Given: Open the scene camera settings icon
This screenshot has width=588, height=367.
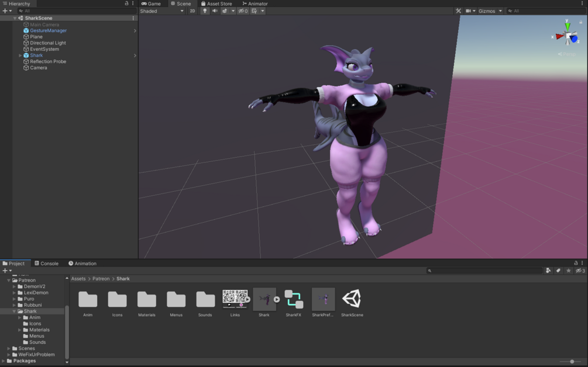Looking at the screenshot, I should point(469,11).
